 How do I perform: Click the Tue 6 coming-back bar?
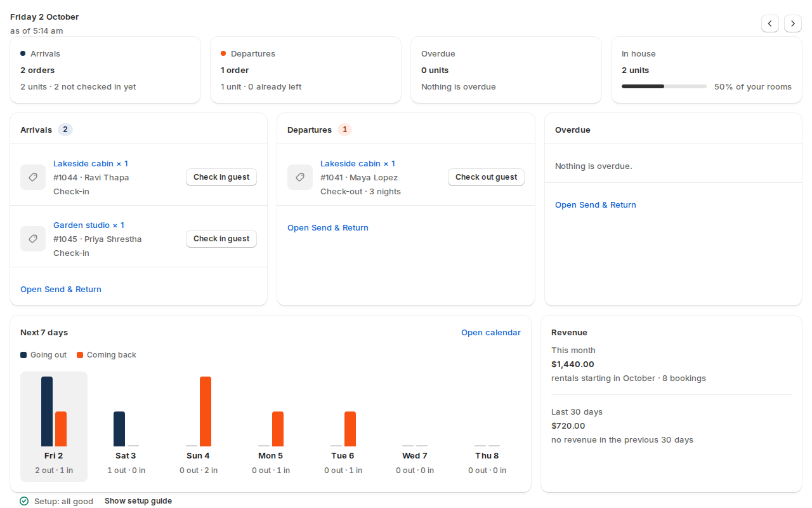point(350,429)
